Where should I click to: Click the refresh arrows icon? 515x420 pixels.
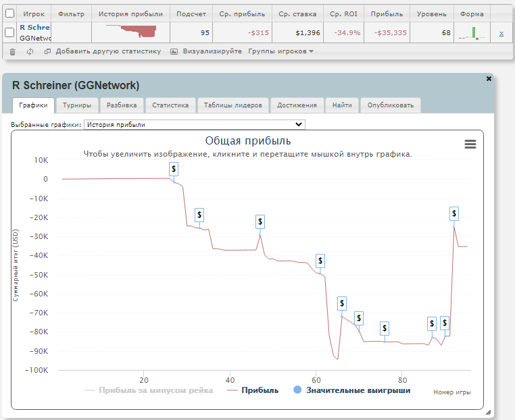[30, 51]
